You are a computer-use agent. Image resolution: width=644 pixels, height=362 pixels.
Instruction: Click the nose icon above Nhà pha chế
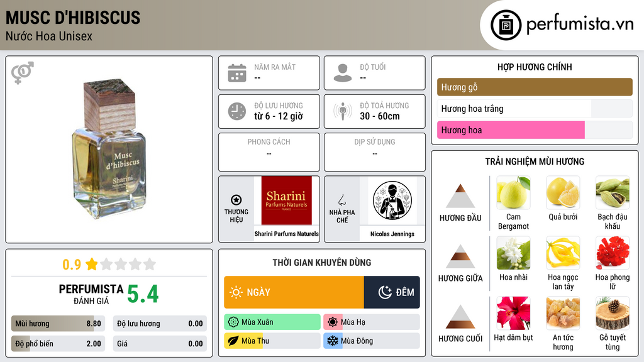click(x=341, y=200)
